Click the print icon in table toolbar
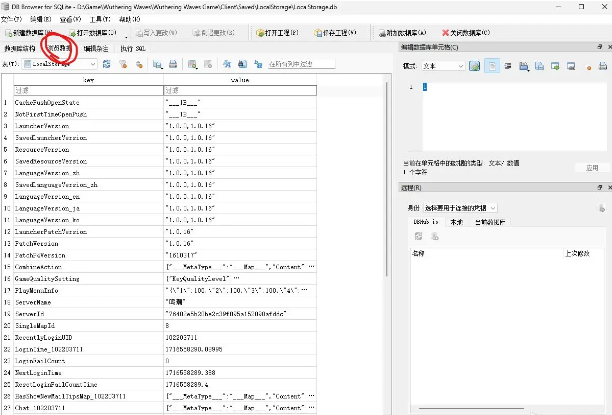Screen dimensions: 612x415 click(174, 65)
